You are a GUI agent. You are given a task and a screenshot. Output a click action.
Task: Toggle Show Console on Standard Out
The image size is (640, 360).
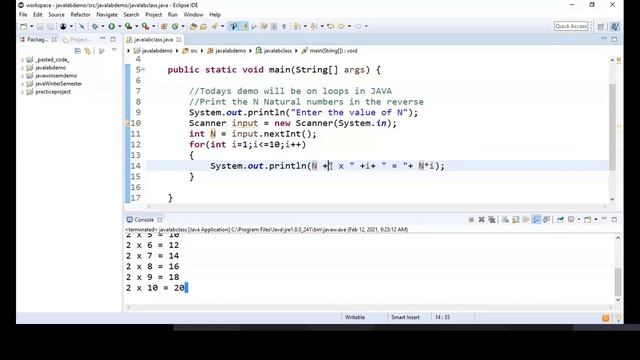[x=536, y=220]
